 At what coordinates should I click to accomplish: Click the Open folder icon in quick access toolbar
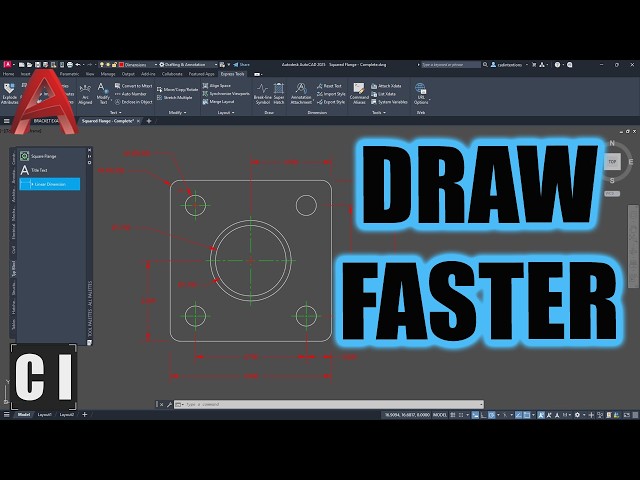coord(29,64)
